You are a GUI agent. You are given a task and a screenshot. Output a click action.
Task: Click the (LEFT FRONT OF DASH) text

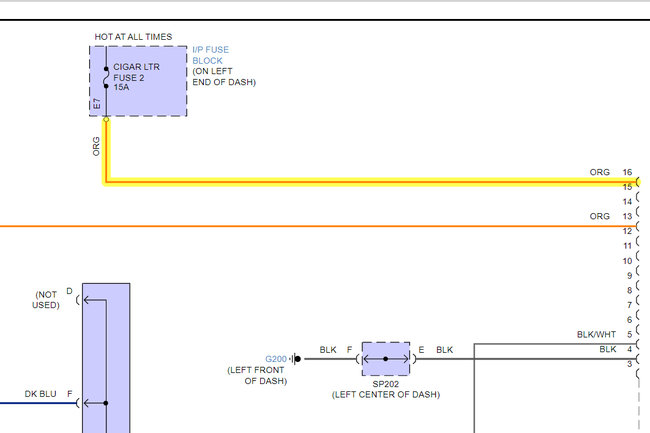coord(257,375)
